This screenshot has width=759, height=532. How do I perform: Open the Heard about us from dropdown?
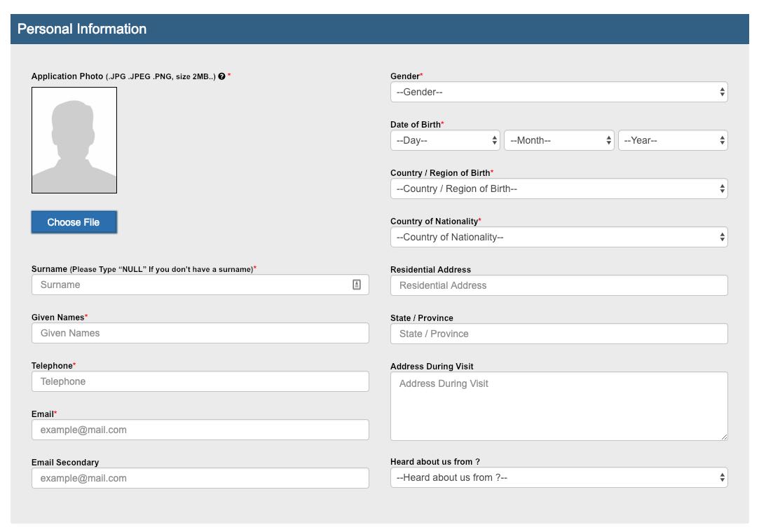[559, 477]
